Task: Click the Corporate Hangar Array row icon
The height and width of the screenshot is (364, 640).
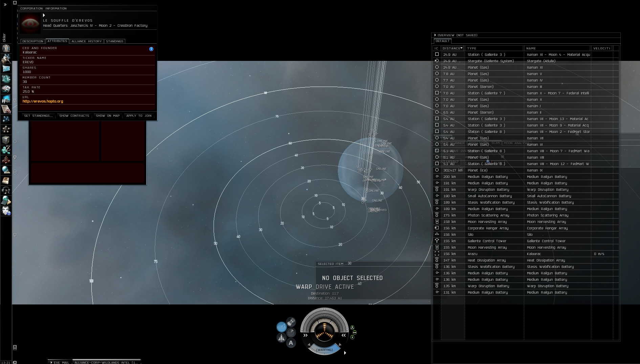Action: point(437,228)
